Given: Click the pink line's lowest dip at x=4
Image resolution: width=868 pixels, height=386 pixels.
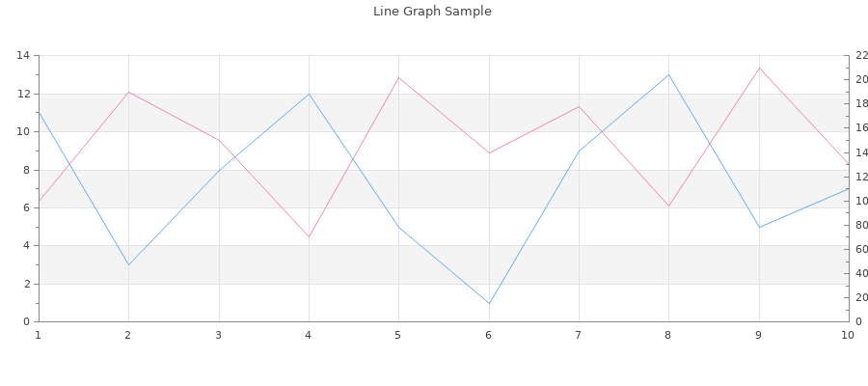Looking at the screenshot, I should pos(309,236).
